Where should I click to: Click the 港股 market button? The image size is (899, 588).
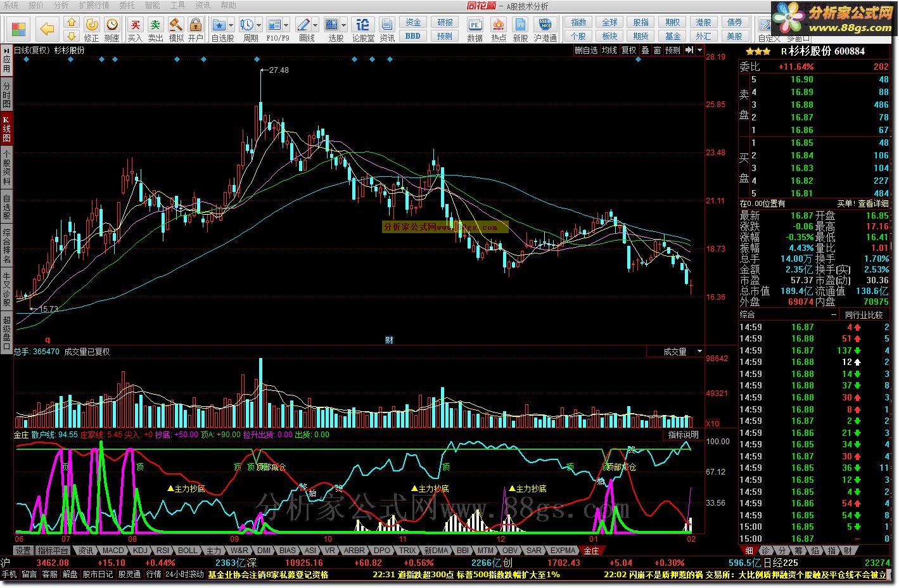coord(704,22)
